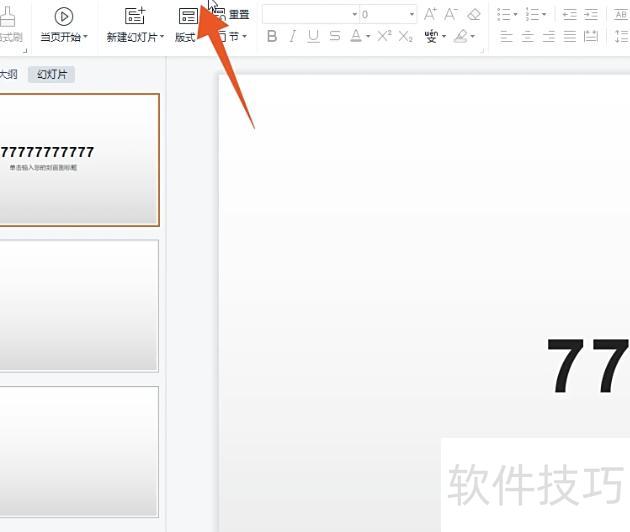This screenshot has height=532, width=630.
Task: Click the 当页开始 play icon
Action: (x=63, y=17)
